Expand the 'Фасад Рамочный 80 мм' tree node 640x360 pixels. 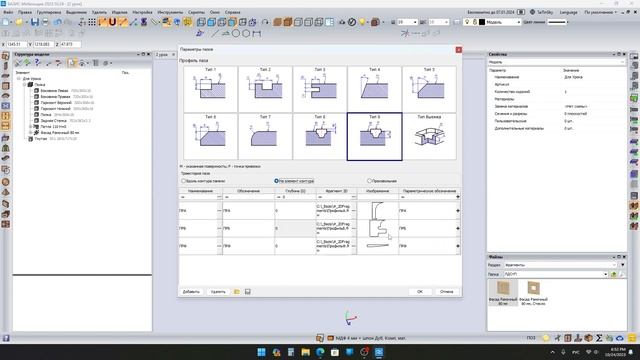[30, 133]
